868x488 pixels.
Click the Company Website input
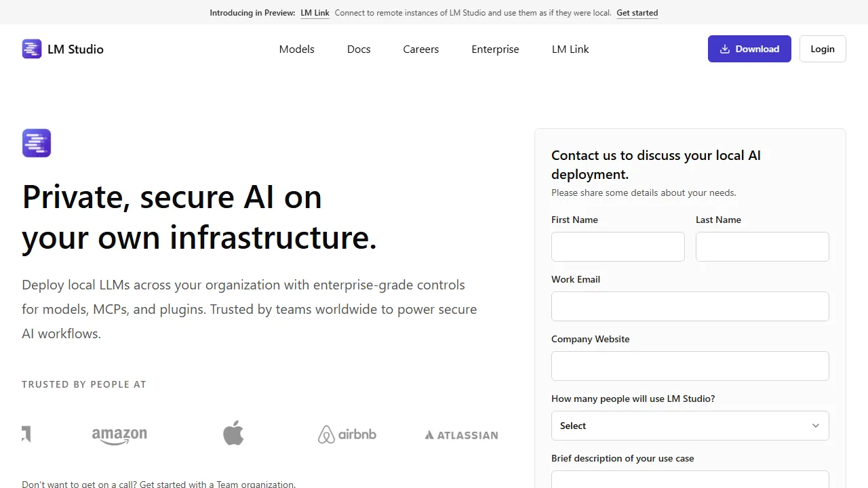pos(690,366)
